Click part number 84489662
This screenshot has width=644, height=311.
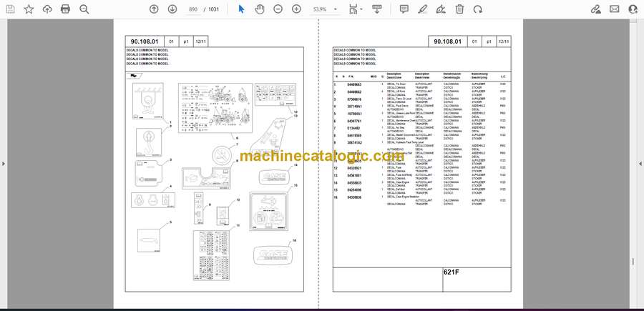(x=354, y=92)
